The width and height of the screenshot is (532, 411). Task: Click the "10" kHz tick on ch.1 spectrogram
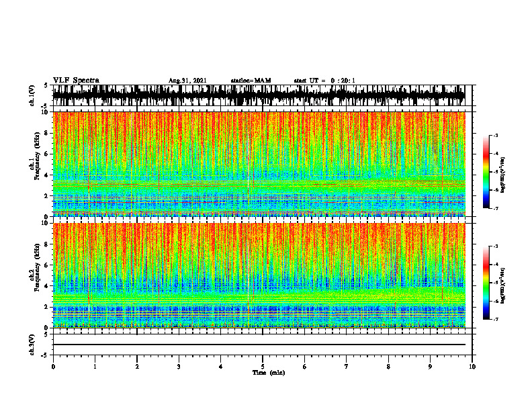(46, 112)
